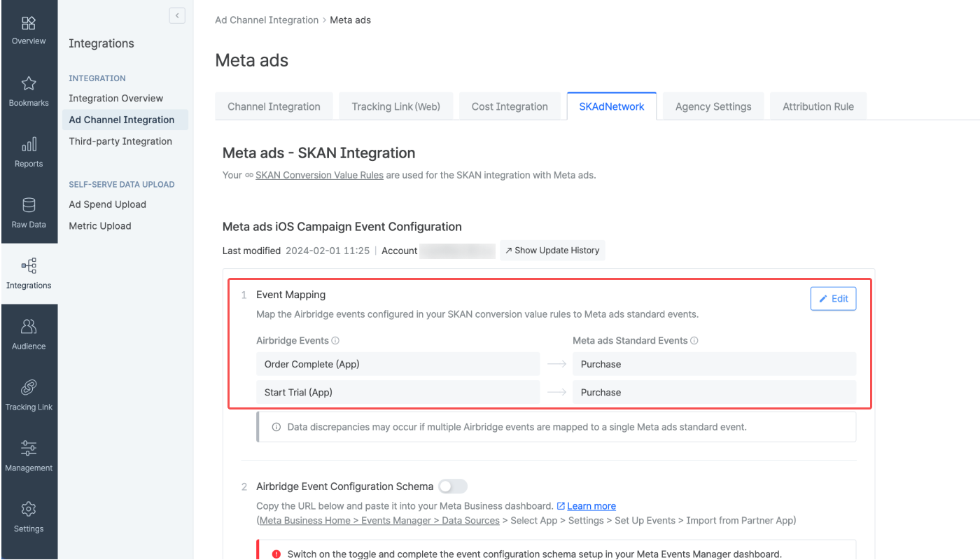Click the Start Trial (App) event field
This screenshot has width=980, height=560.
tap(398, 393)
